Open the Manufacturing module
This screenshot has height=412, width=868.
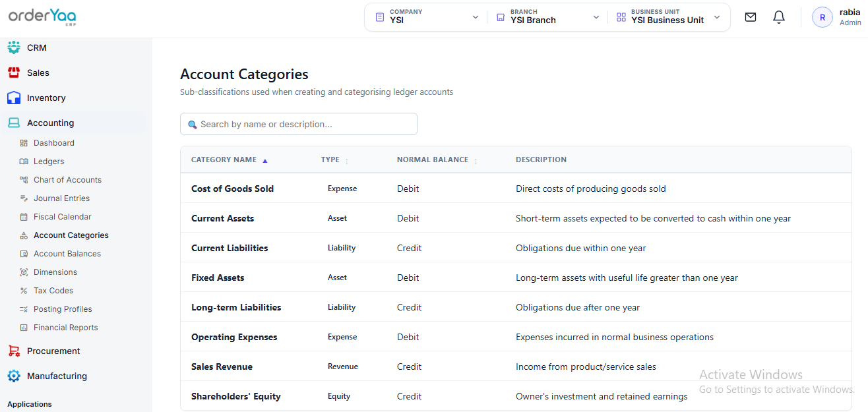(x=57, y=376)
